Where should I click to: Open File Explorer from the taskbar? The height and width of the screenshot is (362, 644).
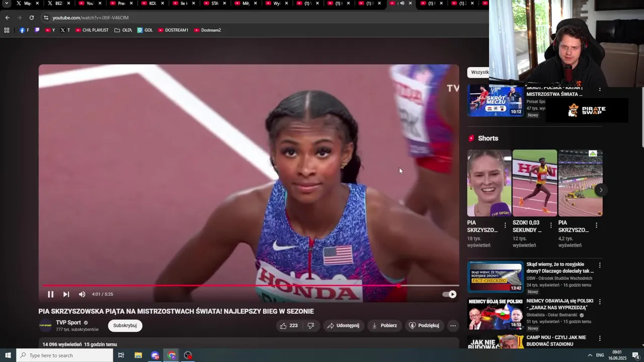click(x=138, y=355)
